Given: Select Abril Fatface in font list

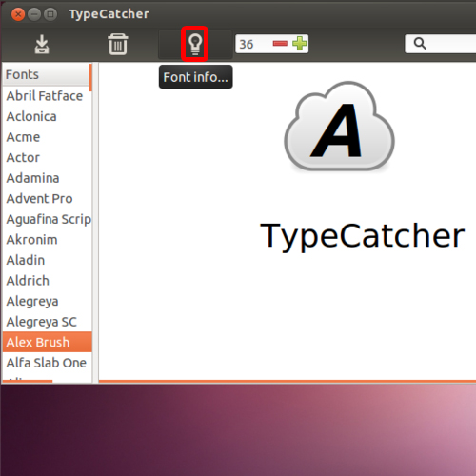Looking at the screenshot, I should point(47,96).
